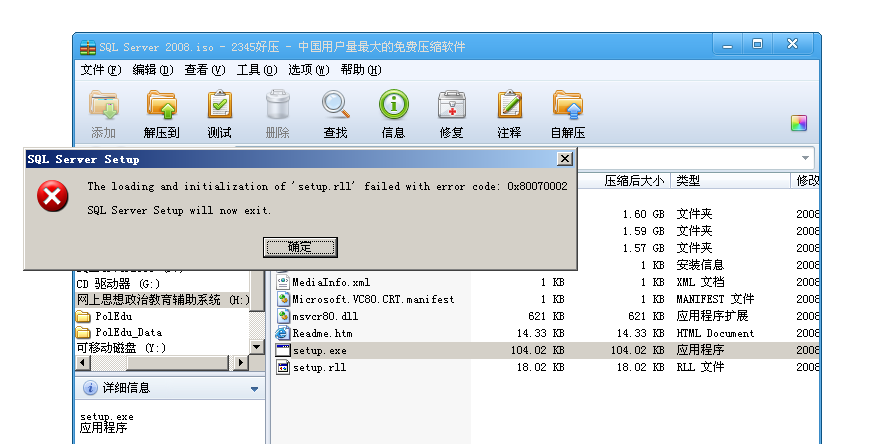Close the SQL Server Setup error dialog

pos(565,159)
